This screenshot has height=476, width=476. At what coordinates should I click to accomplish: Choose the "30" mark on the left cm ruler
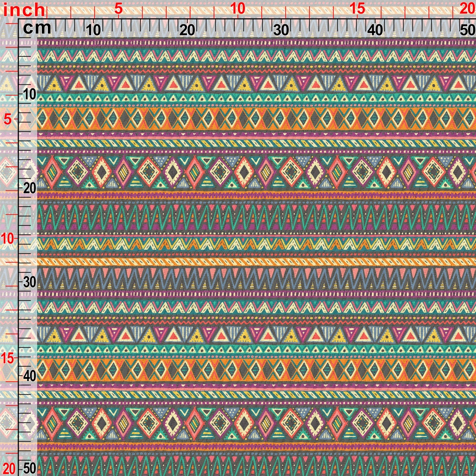(x=30, y=282)
